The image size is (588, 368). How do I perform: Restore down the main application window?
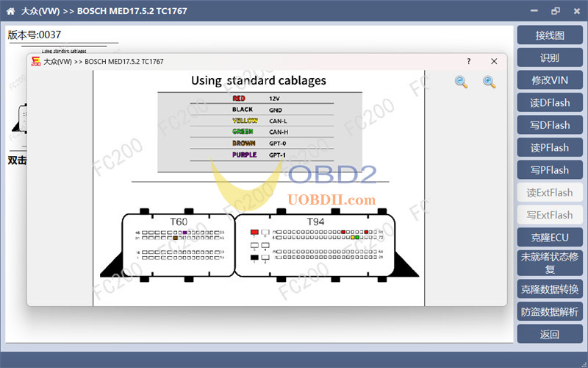[x=556, y=11]
